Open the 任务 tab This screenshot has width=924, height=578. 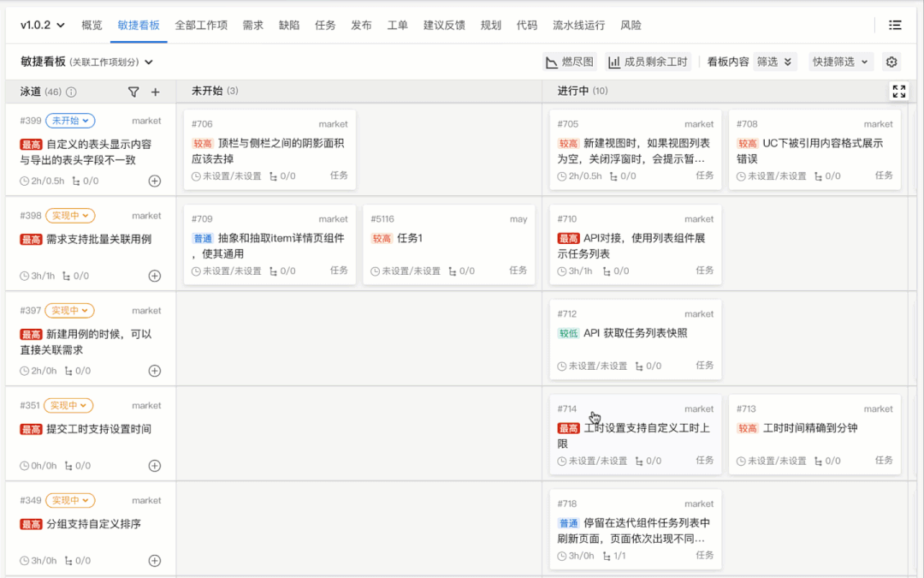(325, 25)
